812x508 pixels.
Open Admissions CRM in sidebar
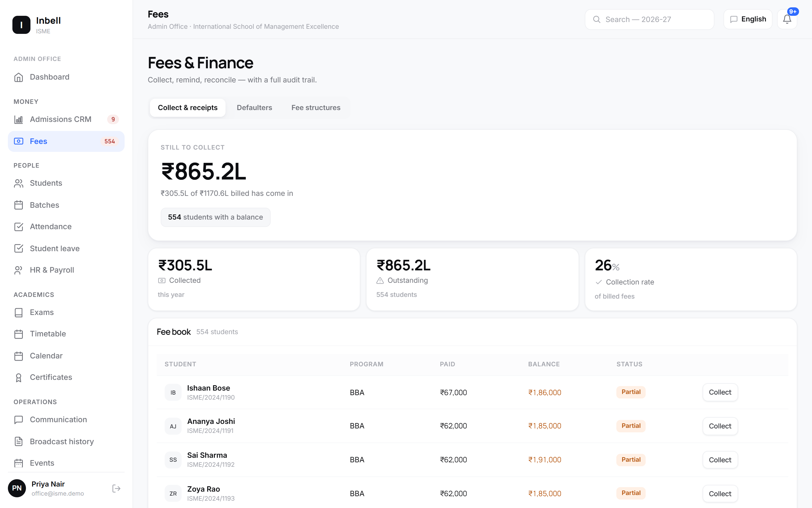point(66,119)
